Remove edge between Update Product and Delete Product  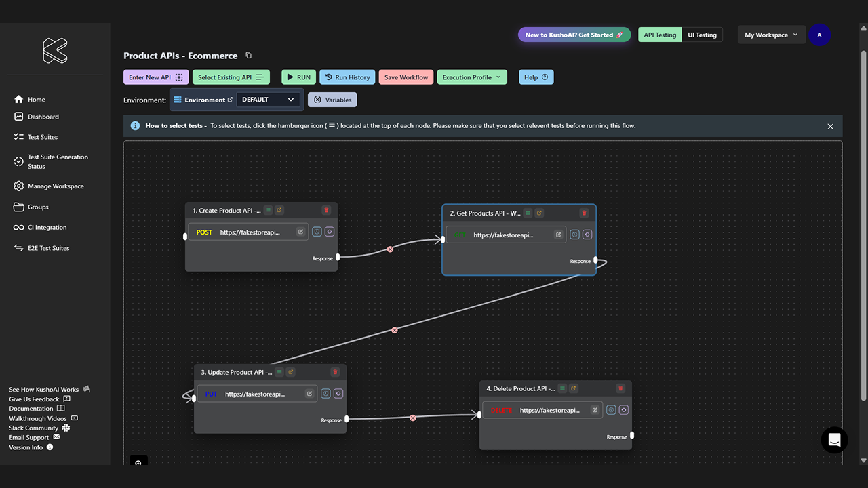click(x=413, y=418)
